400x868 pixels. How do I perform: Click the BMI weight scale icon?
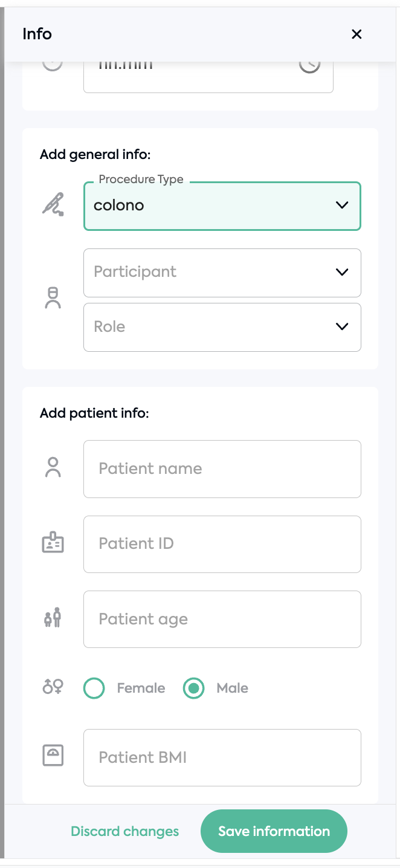click(x=53, y=756)
